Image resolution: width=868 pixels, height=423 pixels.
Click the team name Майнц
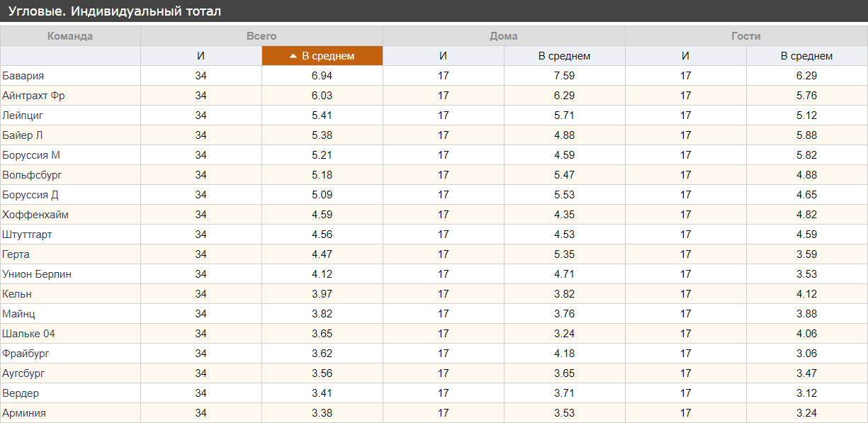[x=18, y=314]
